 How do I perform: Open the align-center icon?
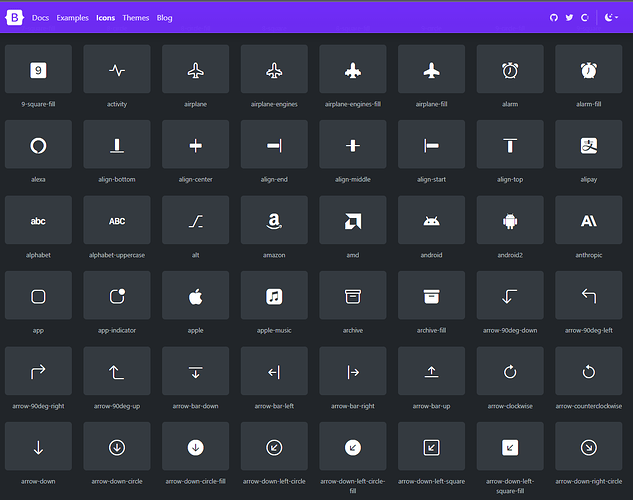pos(195,144)
